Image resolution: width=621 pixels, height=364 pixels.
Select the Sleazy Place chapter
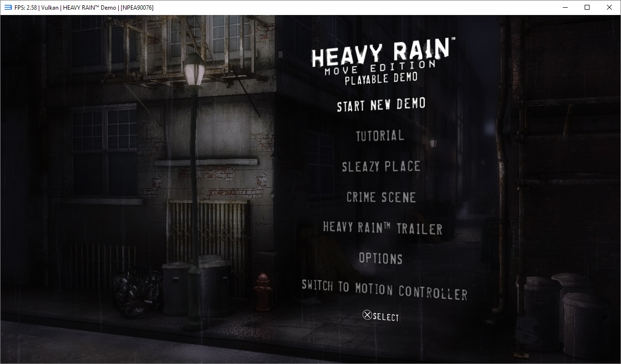381,167
